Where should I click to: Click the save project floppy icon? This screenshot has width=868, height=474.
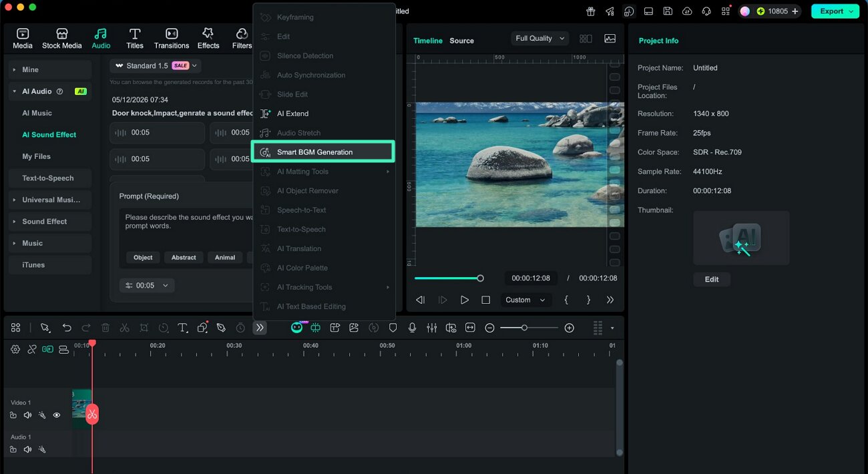coord(668,11)
